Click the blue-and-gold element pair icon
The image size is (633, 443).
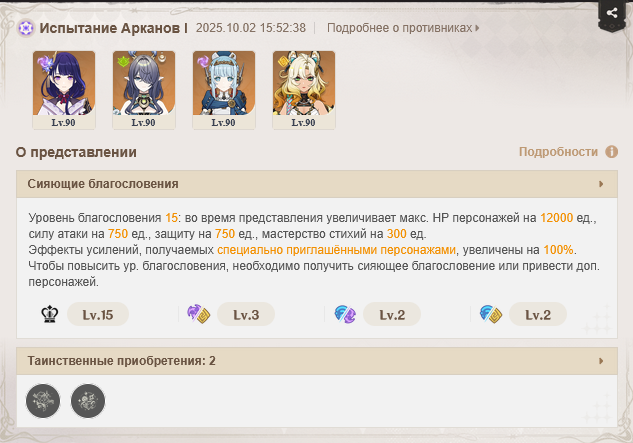(x=490, y=314)
